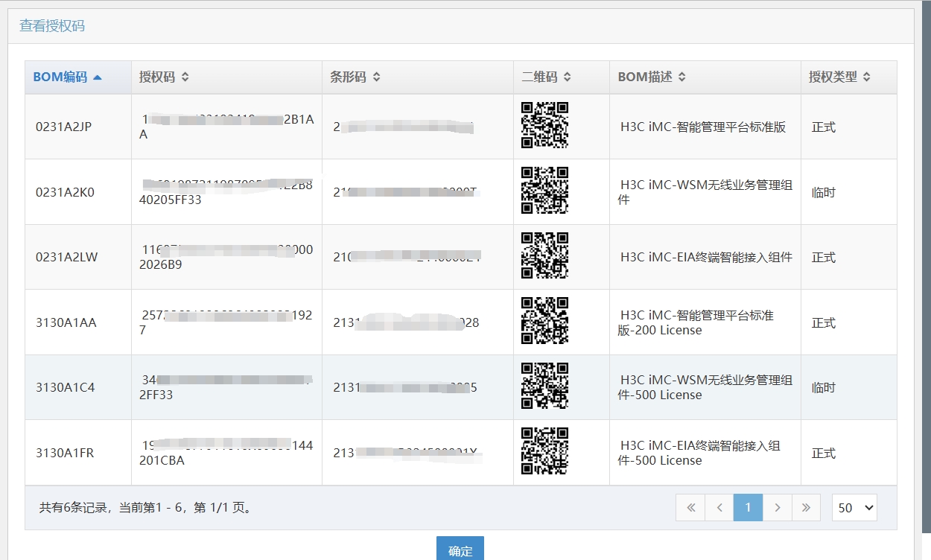Click authorization code ending 2026B9

click(x=226, y=257)
